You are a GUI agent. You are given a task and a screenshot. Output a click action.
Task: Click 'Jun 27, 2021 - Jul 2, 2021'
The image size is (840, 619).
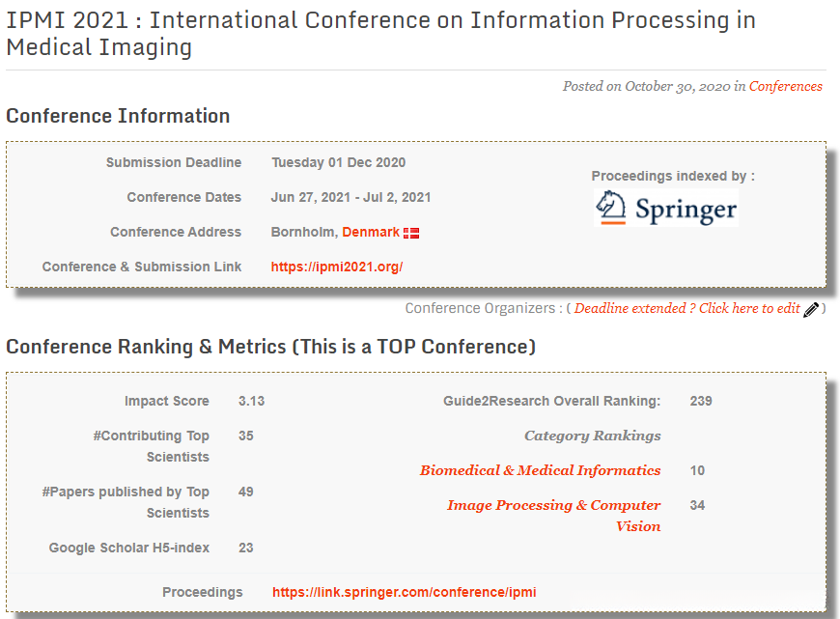(x=350, y=197)
